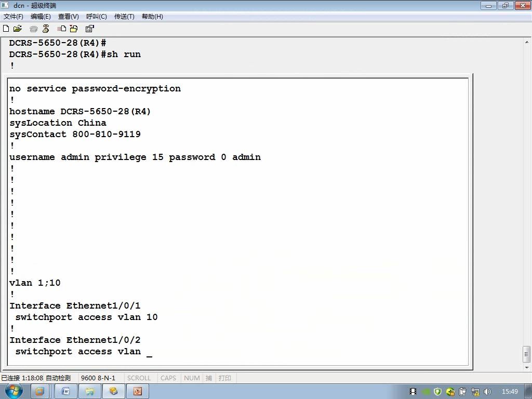532x399 pixels.
Task: Click the vertical scrollbar thumb
Action: pyautogui.click(x=527, y=354)
